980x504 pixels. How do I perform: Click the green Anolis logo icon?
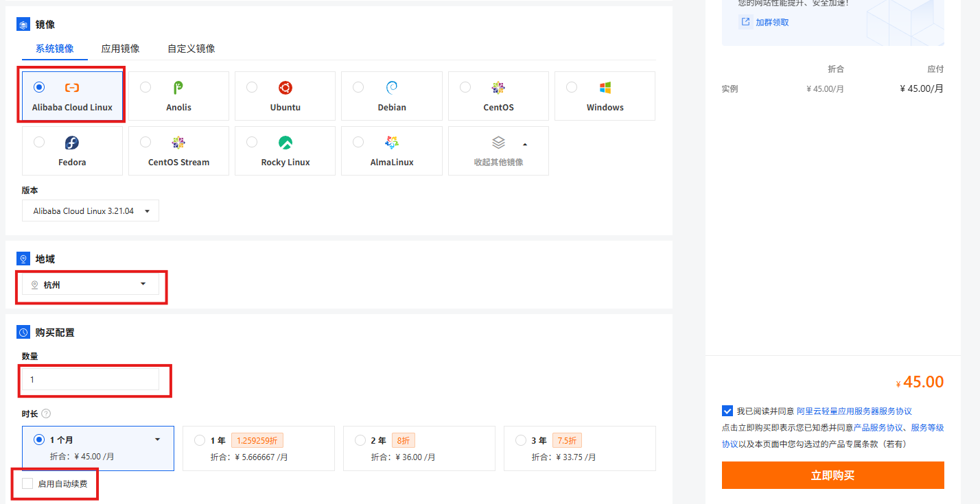(x=178, y=88)
